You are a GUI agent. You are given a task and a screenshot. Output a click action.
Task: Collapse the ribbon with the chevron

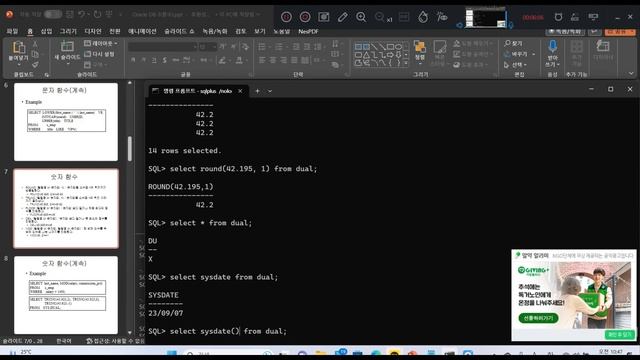point(631,73)
